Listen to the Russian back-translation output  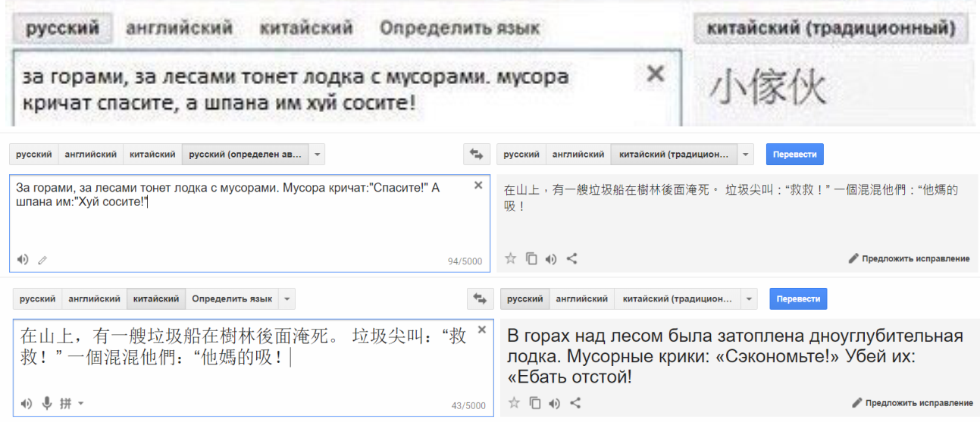(553, 403)
